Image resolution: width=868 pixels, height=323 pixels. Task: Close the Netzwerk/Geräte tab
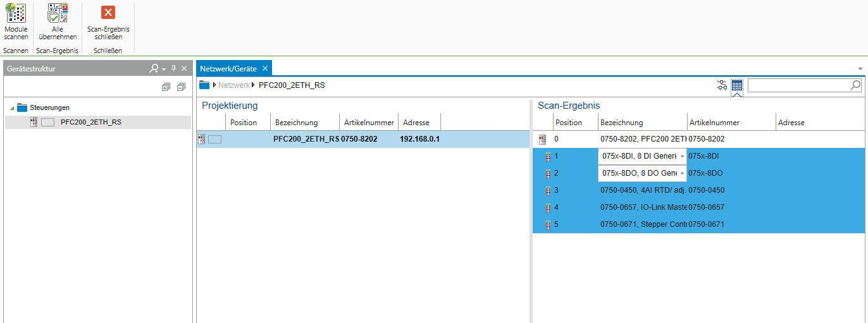click(265, 68)
